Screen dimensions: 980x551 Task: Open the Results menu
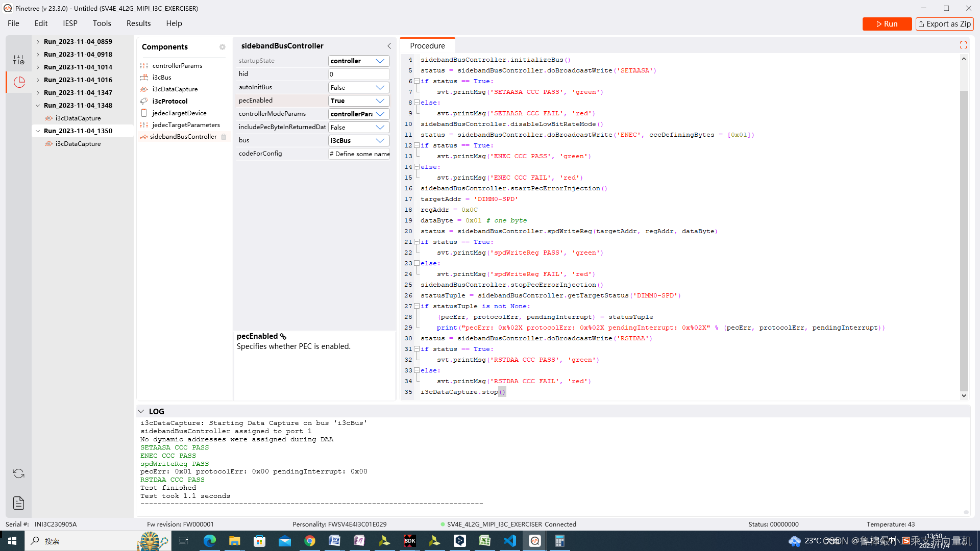tap(139, 23)
